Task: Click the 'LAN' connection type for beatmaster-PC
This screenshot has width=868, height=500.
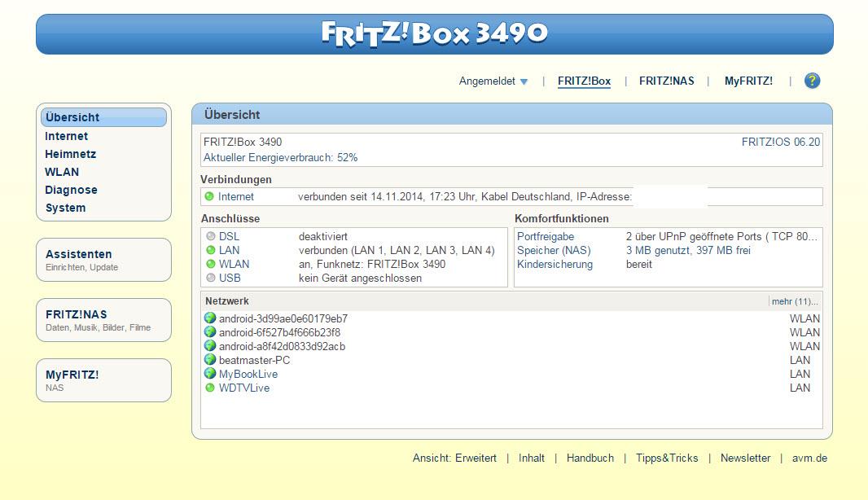Action: point(800,360)
